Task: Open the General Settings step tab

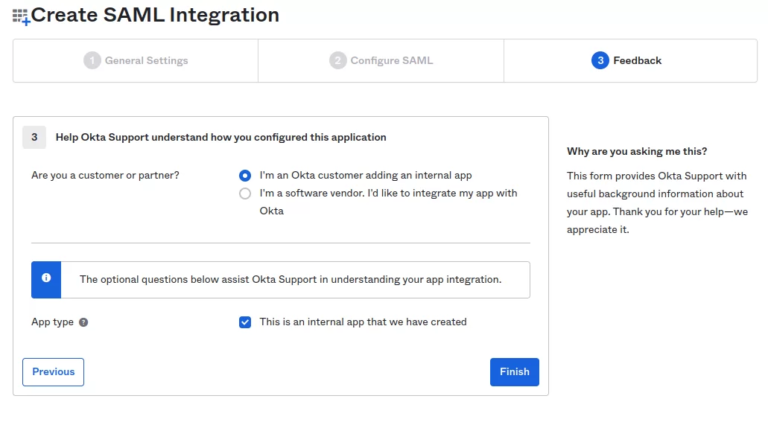Action: (x=136, y=61)
